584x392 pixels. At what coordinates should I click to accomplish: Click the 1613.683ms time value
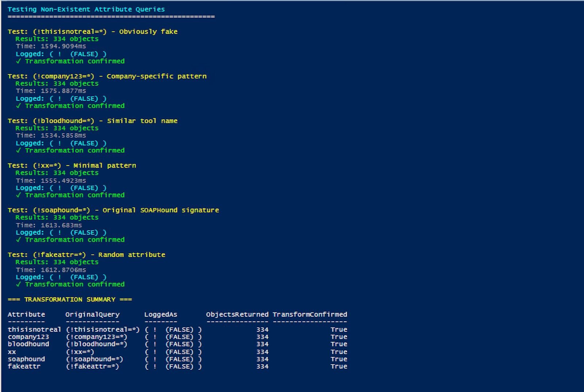tap(61, 225)
